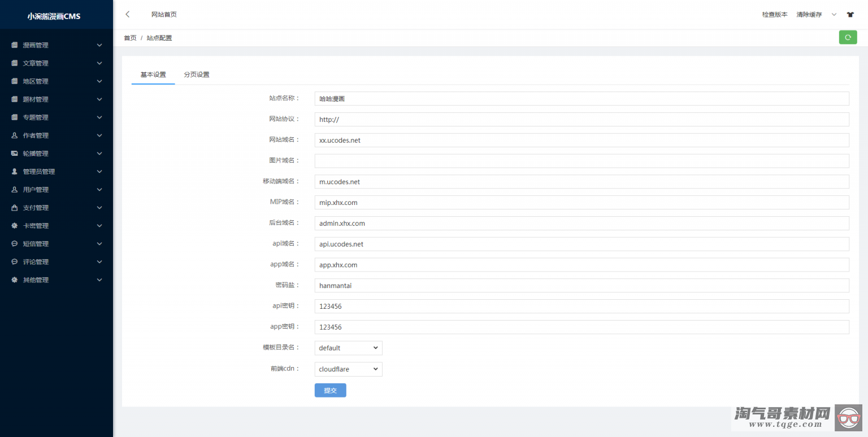Screen dimensions: 868x437
Task: Open the 评论管理 menu item
Action: tap(57, 262)
